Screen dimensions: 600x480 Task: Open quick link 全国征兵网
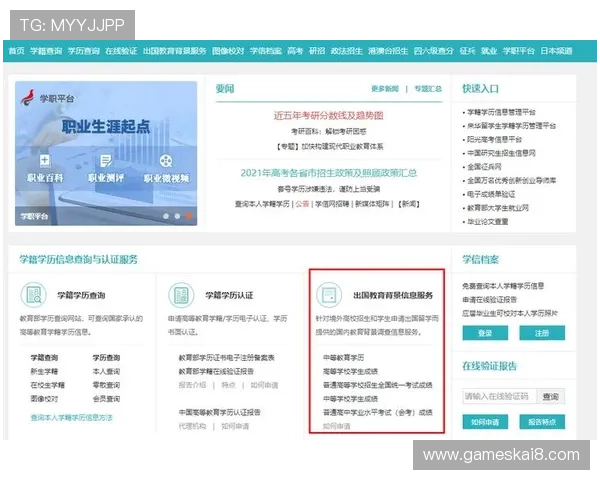(x=484, y=167)
